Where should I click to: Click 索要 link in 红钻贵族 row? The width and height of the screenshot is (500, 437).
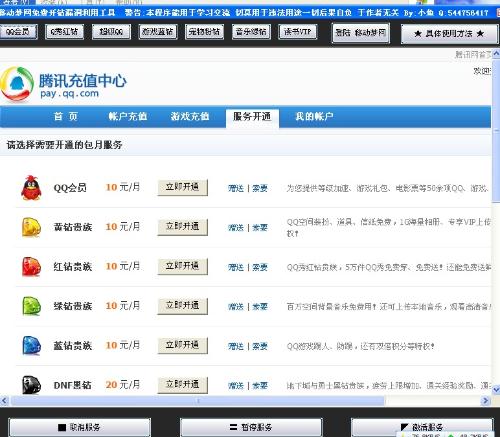coord(260,267)
